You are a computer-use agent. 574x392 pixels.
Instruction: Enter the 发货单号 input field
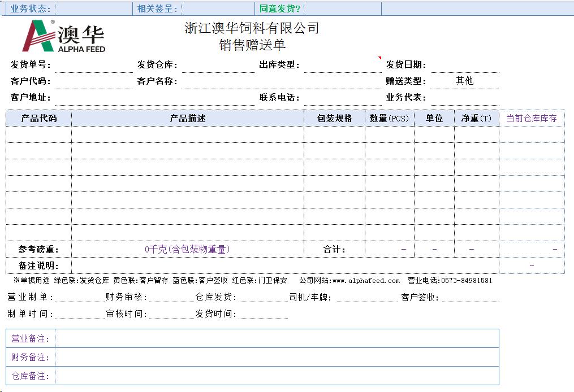click(x=93, y=65)
